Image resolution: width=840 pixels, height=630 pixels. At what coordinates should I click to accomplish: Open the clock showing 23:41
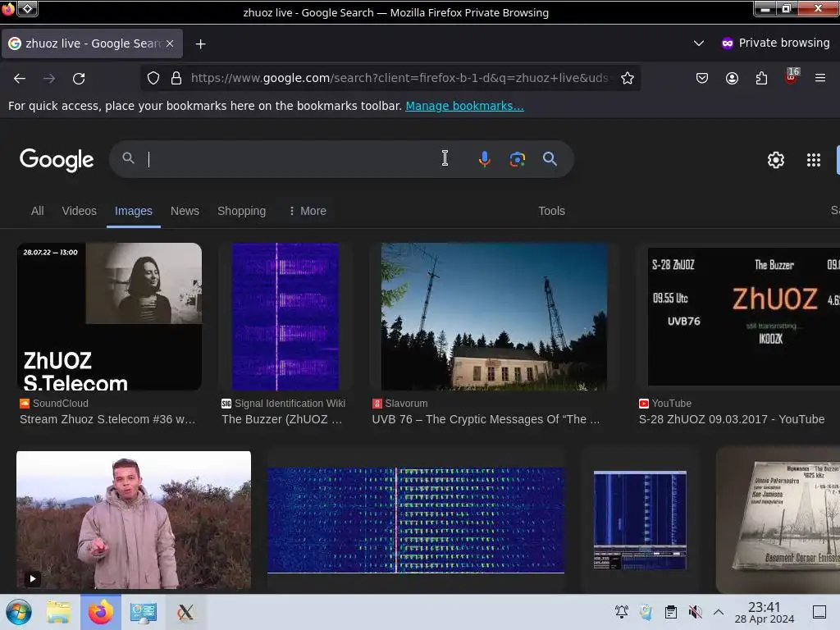point(765,612)
